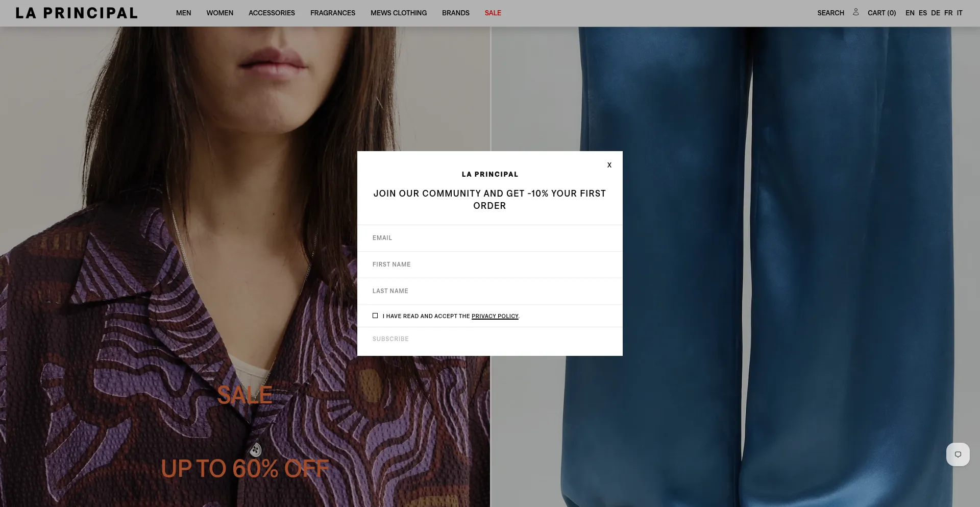This screenshot has height=507, width=980.
Task: Open the Search link
Action: [x=830, y=13]
